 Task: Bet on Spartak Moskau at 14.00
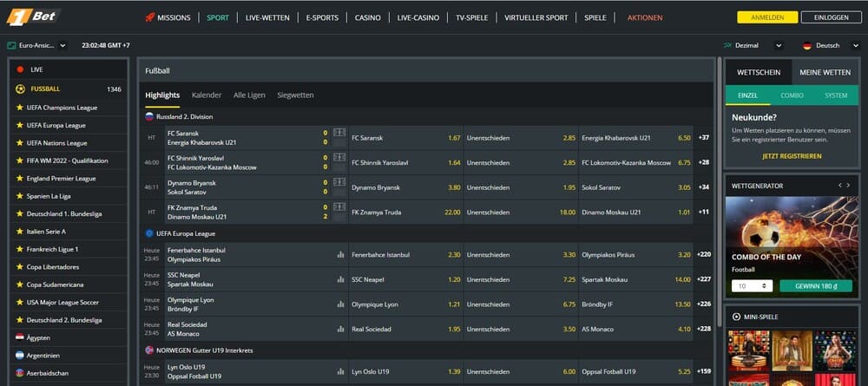click(635, 279)
